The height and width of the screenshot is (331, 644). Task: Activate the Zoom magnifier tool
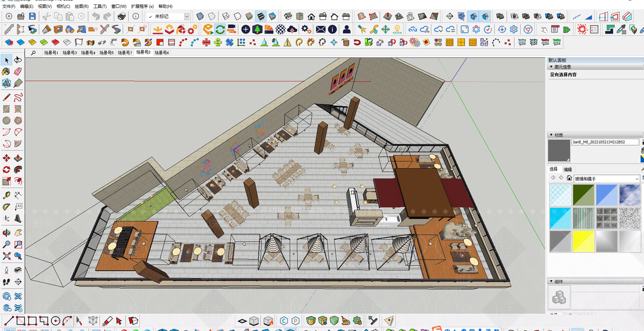[x=6, y=245]
